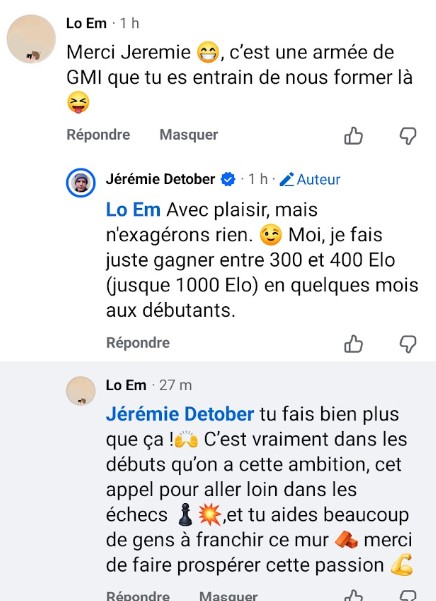Open Lo Em's small avatar on the reply

point(81,391)
